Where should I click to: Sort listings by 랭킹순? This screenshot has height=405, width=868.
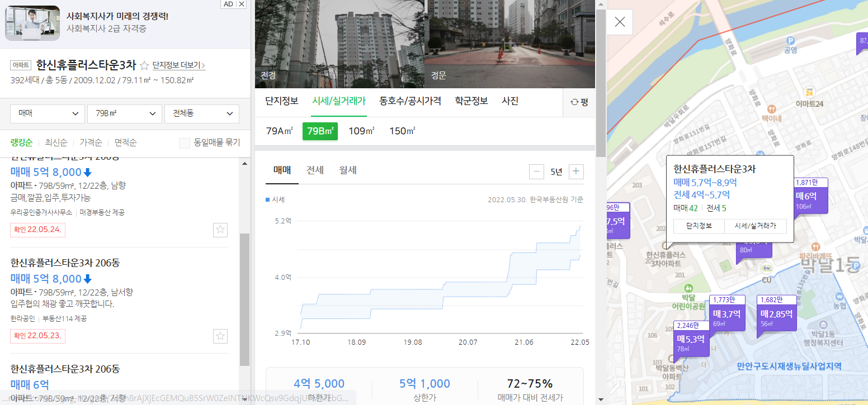pos(21,142)
